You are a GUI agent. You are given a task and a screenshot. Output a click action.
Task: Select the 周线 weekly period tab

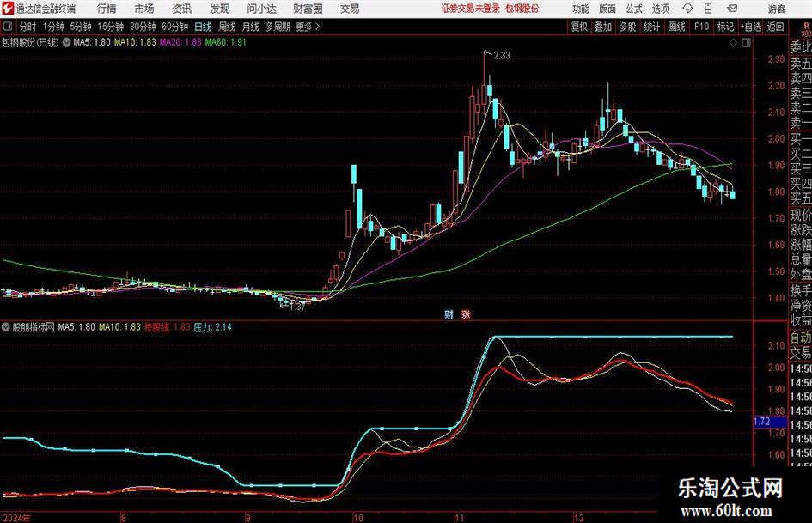226,27
